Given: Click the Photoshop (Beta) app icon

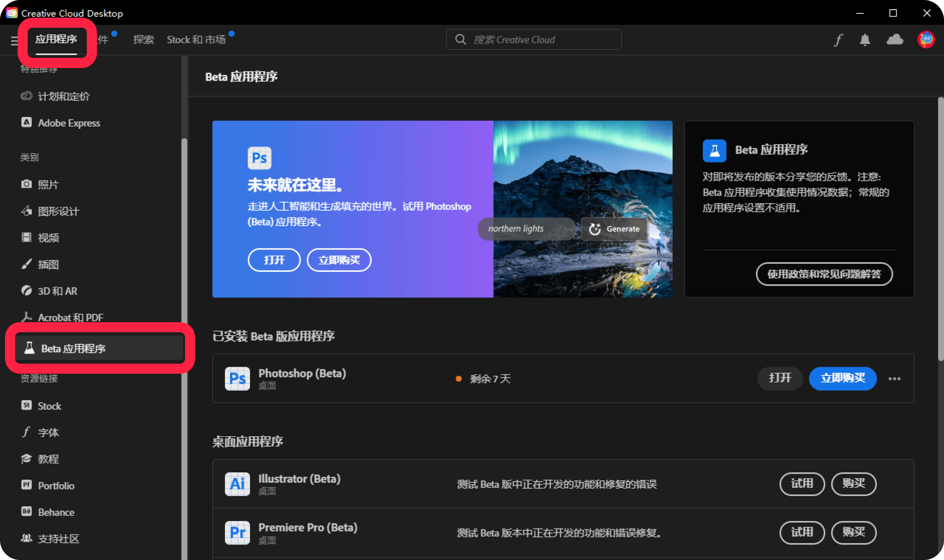Looking at the screenshot, I should click(x=237, y=378).
